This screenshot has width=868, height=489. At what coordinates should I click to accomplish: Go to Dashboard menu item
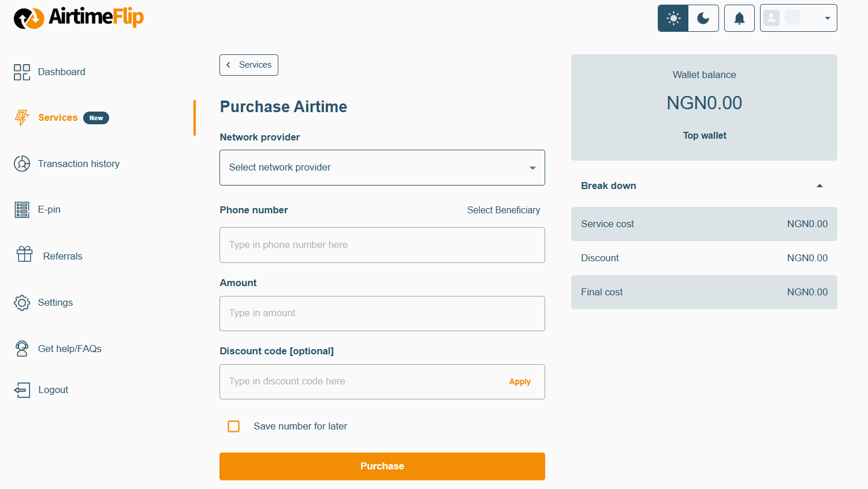pos(62,72)
